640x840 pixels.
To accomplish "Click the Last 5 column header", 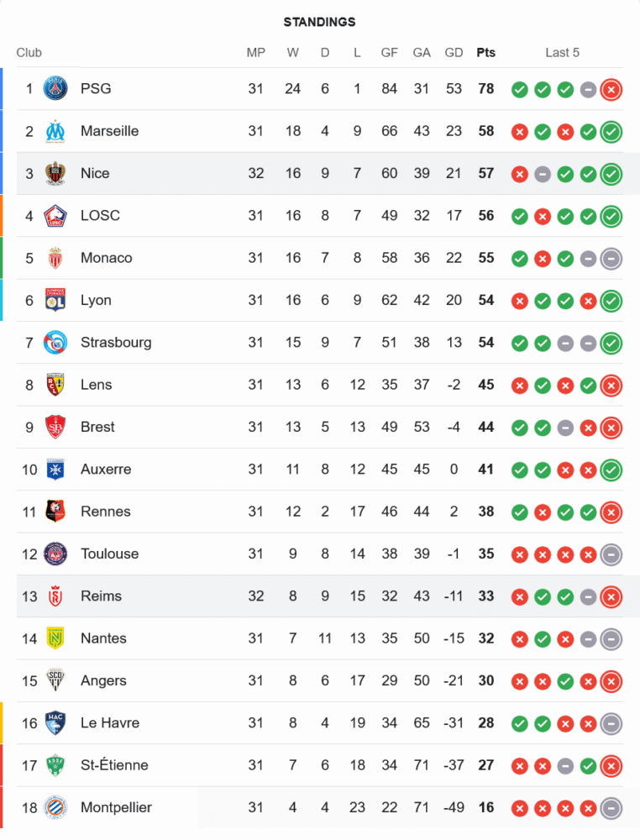I will tap(562, 52).
